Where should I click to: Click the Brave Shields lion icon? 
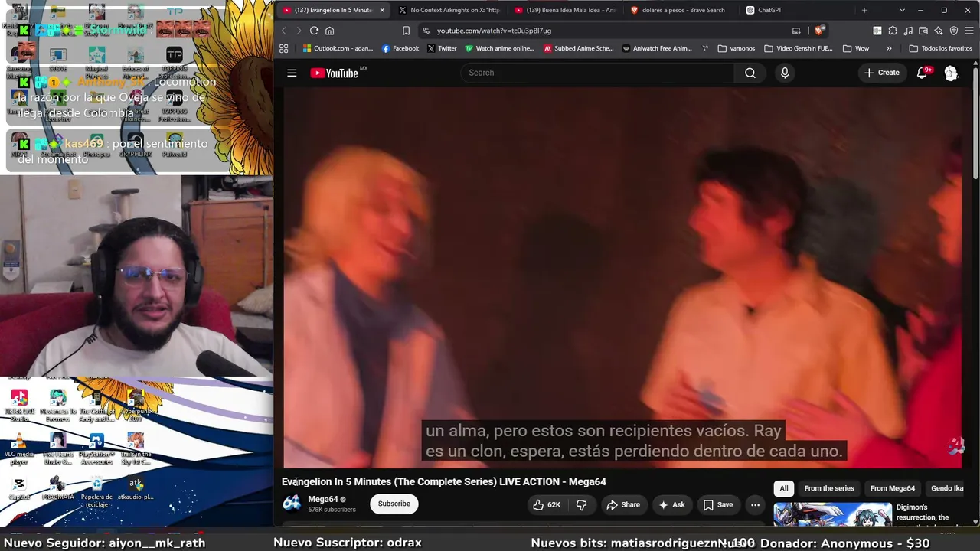[819, 31]
